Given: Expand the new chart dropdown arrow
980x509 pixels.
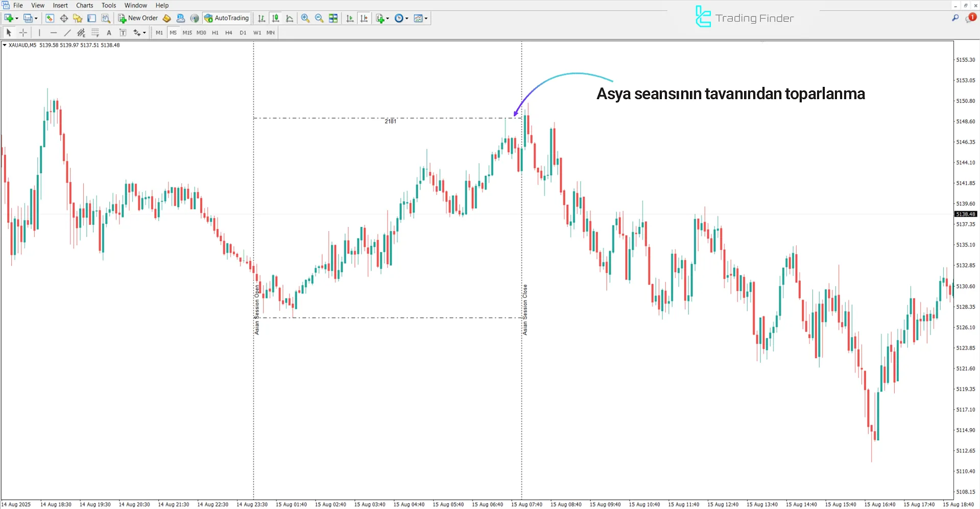Looking at the screenshot, I should pos(17,18).
